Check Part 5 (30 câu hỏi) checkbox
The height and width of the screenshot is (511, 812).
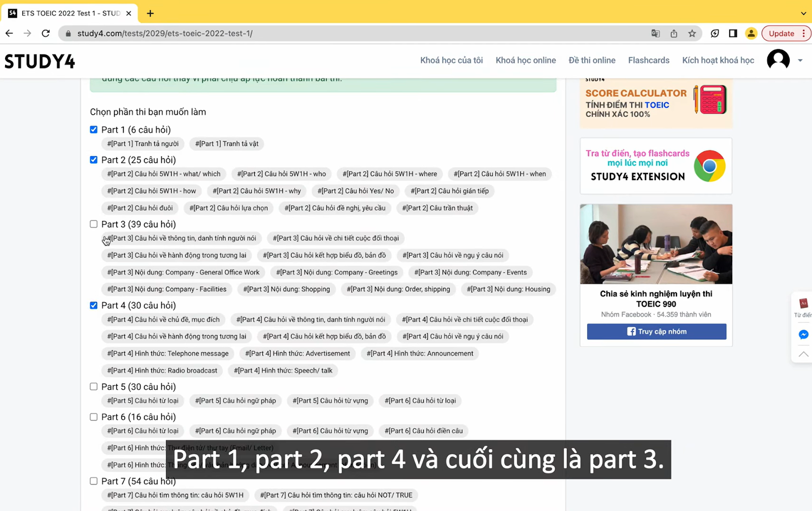[x=94, y=387]
